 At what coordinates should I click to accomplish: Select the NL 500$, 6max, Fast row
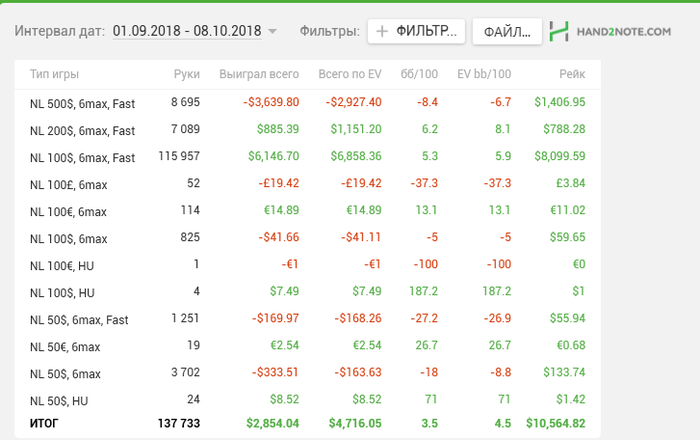[307, 103]
